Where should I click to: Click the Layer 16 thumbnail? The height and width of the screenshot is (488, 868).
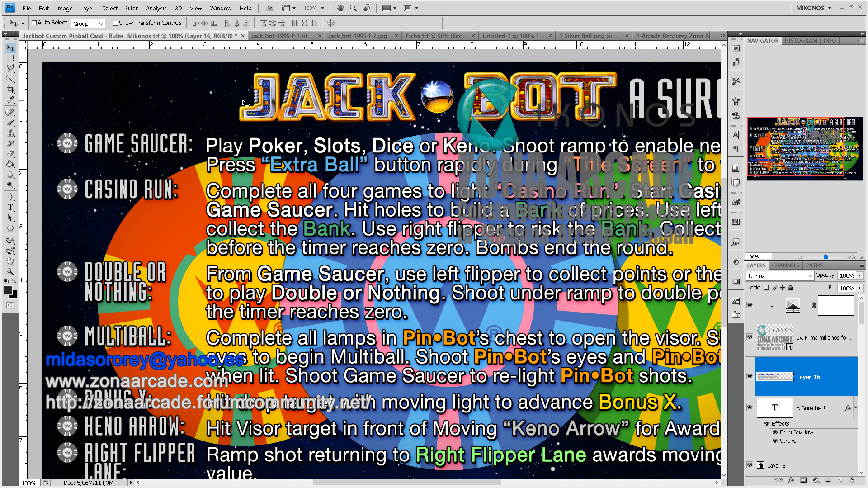[x=774, y=376]
